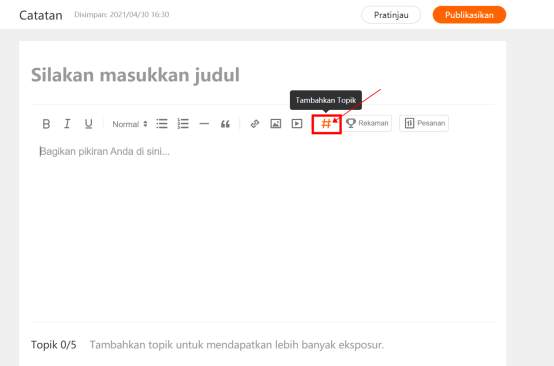Open the Normal text style dropdown

click(129, 124)
